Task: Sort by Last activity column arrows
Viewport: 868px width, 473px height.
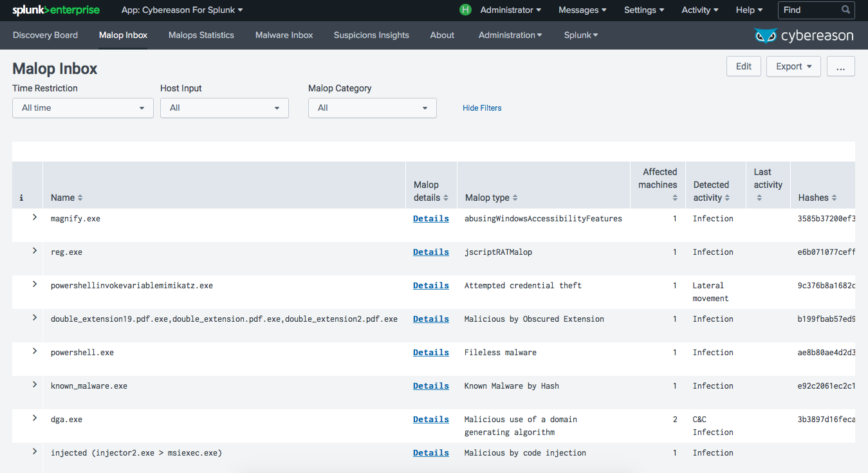Action: (x=759, y=198)
